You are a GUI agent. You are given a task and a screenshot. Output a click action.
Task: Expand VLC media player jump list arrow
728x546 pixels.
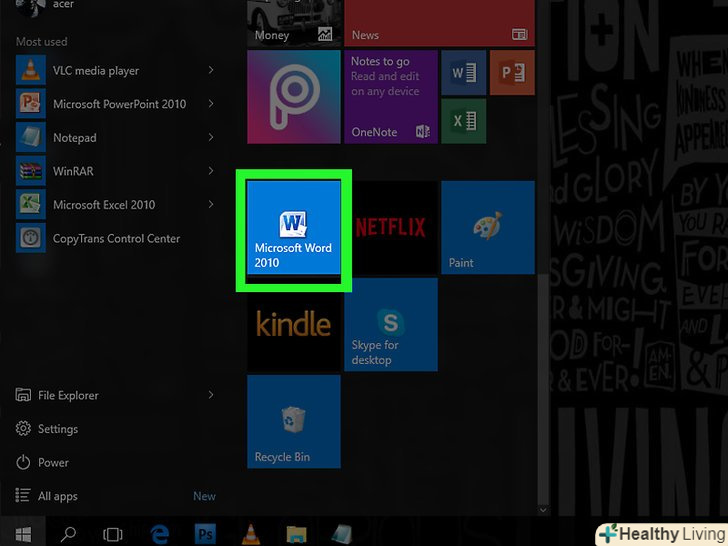tap(211, 70)
